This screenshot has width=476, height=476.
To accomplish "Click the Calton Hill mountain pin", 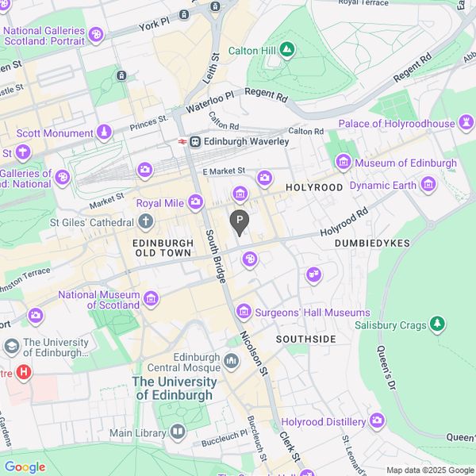I will pyautogui.click(x=287, y=50).
